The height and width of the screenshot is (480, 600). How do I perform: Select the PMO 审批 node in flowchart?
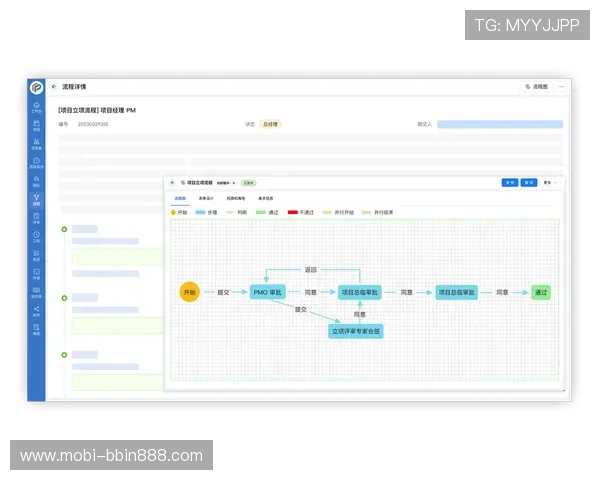tap(267, 292)
